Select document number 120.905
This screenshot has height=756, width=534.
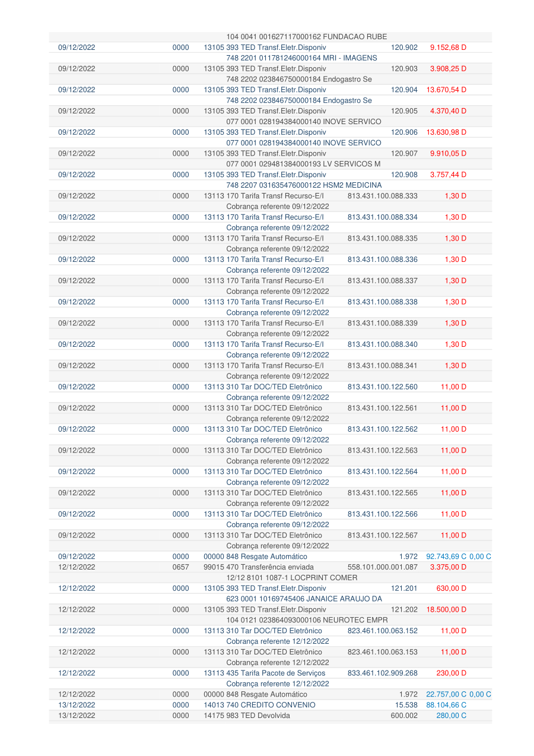point(404,111)
